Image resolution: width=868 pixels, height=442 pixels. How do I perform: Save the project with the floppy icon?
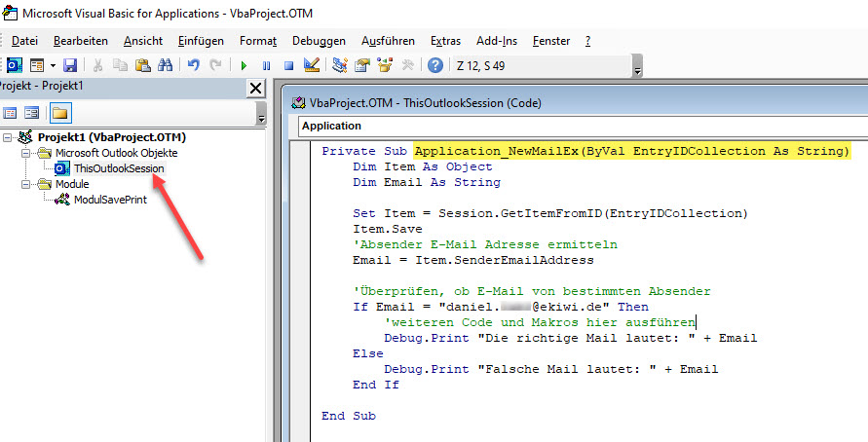coord(70,66)
